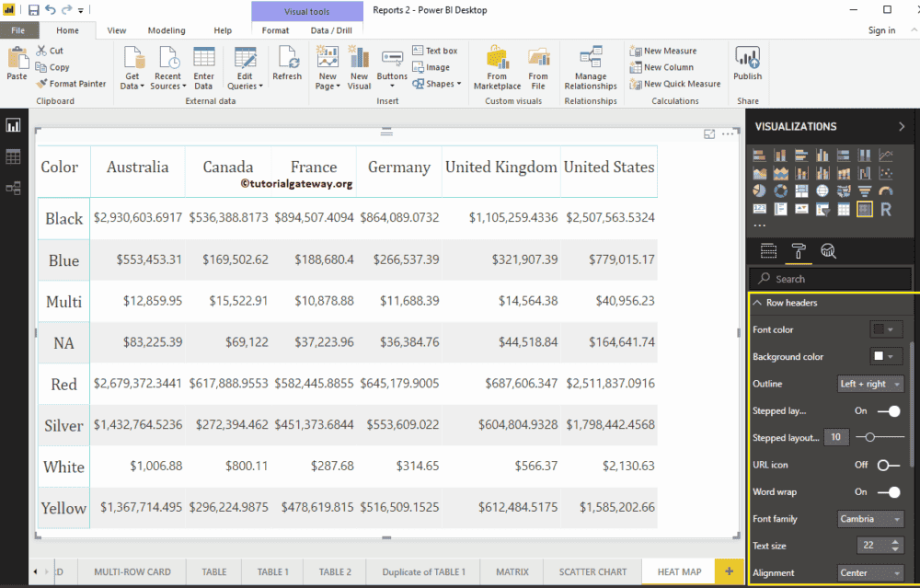Select the R script visual icon
This screenshot has width=920, height=588.
tap(886, 210)
